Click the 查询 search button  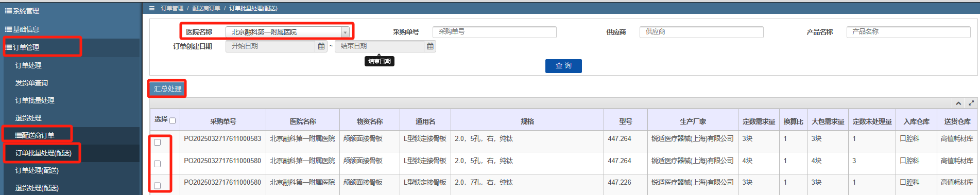[563, 66]
